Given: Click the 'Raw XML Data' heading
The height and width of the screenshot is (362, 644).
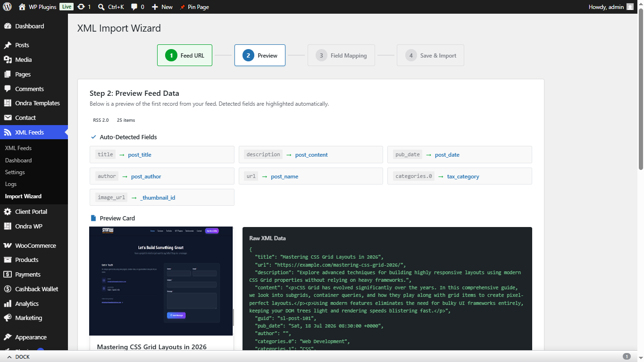Looking at the screenshot, I should point(268,238).
